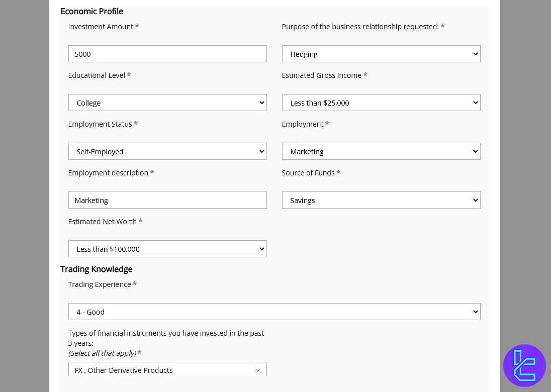Click the Trading Knowledge section heading
The width and height of the screenshot is (551, 392).
(x=96, y=269)
